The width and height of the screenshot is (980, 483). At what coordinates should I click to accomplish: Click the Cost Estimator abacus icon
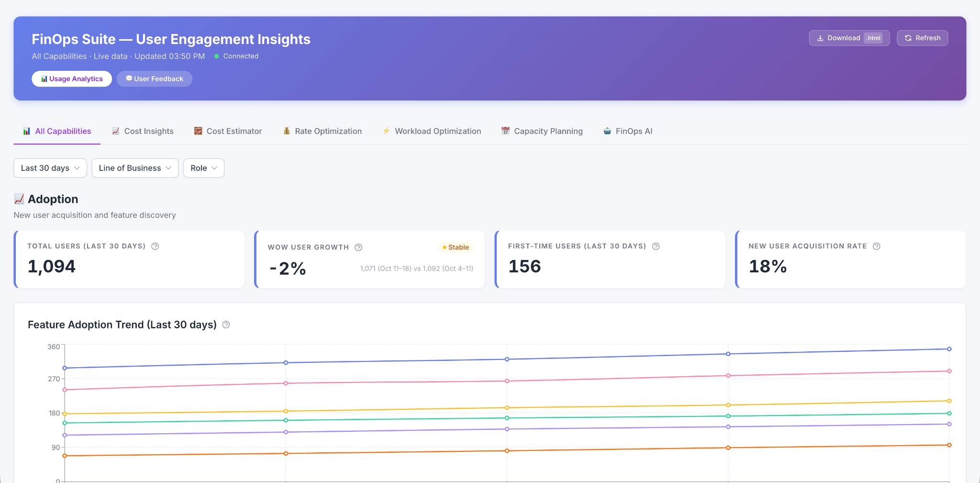click(198, 131)
